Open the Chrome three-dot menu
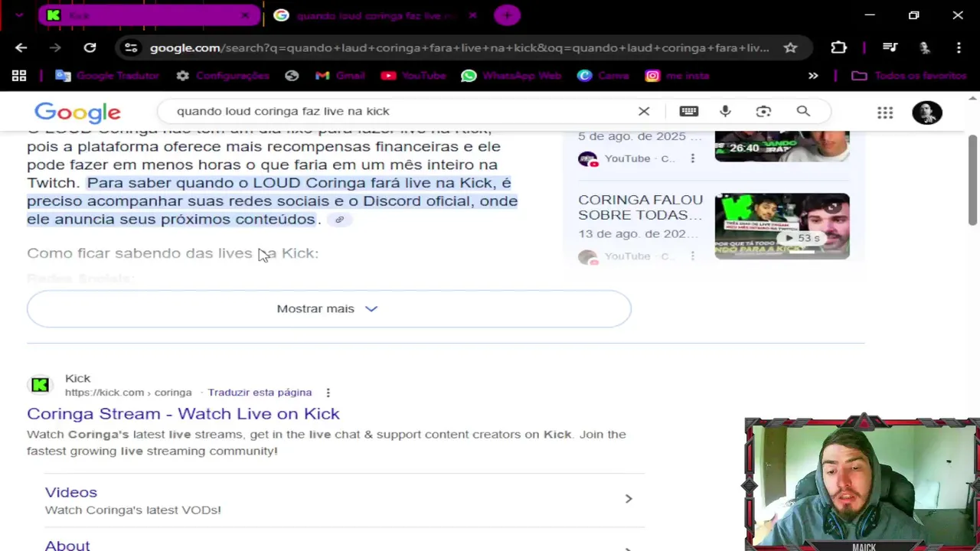980x551 pixels. pos(959,47)
